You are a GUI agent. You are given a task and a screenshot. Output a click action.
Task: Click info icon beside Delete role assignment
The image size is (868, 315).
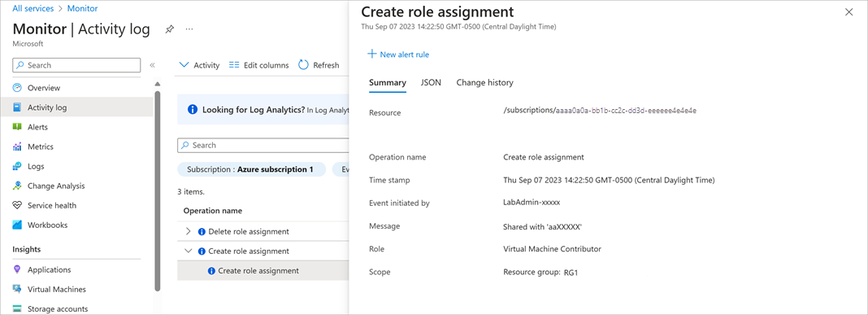click(202, 232)
